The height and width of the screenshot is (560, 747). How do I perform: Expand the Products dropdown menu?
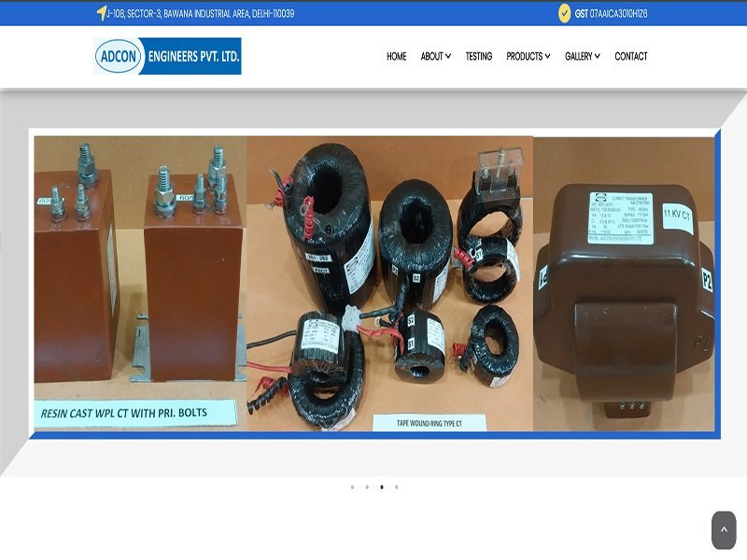click(529, 56)
